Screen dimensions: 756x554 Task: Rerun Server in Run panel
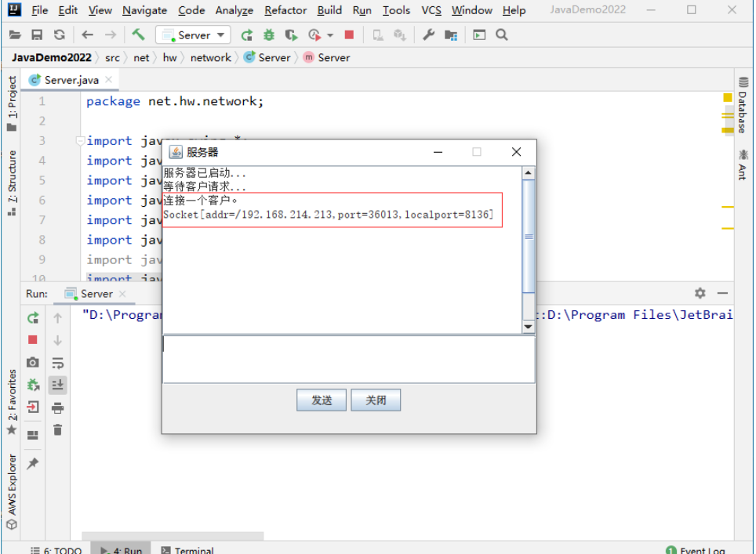[x=33, y=318]
